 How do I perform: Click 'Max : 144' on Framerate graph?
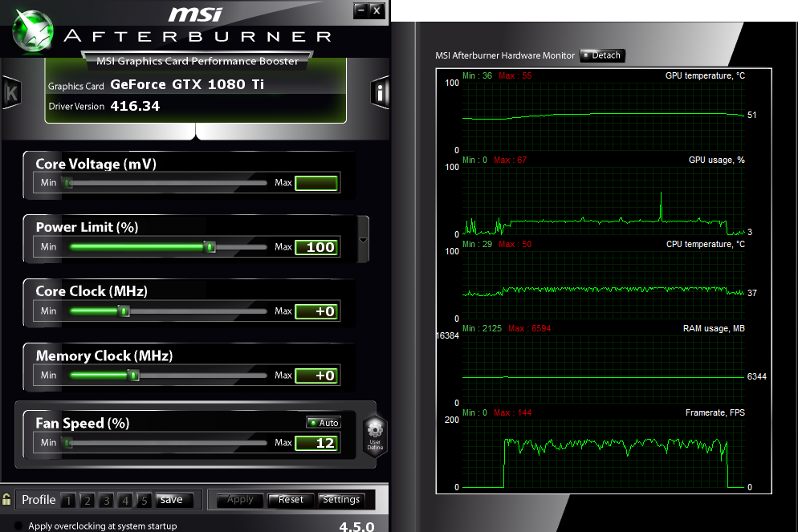point(512,413)
